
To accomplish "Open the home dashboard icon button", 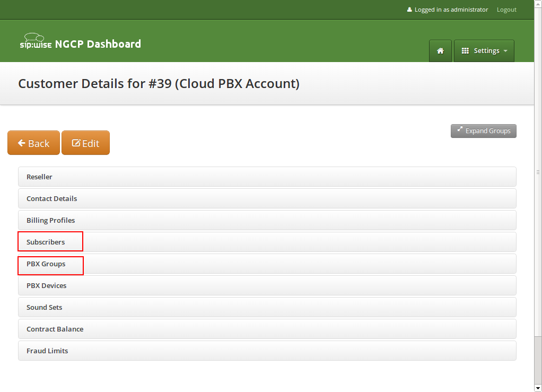I will tap(440, 51).
